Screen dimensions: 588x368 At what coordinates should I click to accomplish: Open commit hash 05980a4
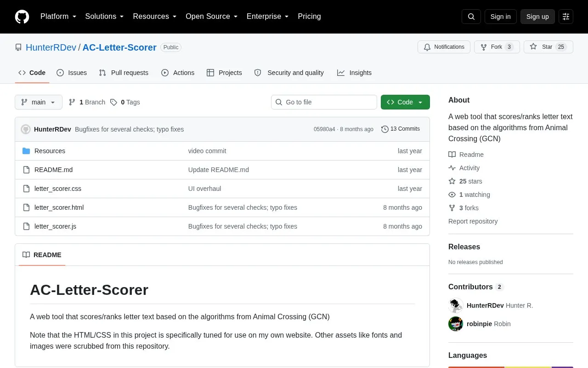coord(324,129)
